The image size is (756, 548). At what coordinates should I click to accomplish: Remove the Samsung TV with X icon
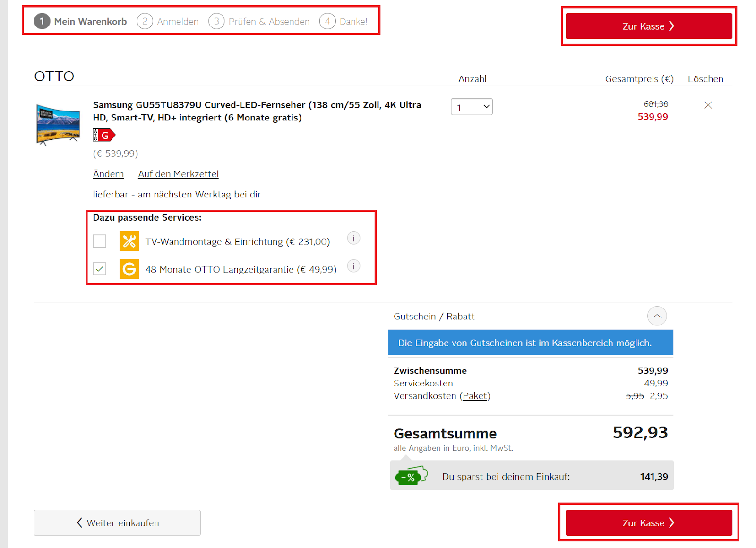pos(708,105)
